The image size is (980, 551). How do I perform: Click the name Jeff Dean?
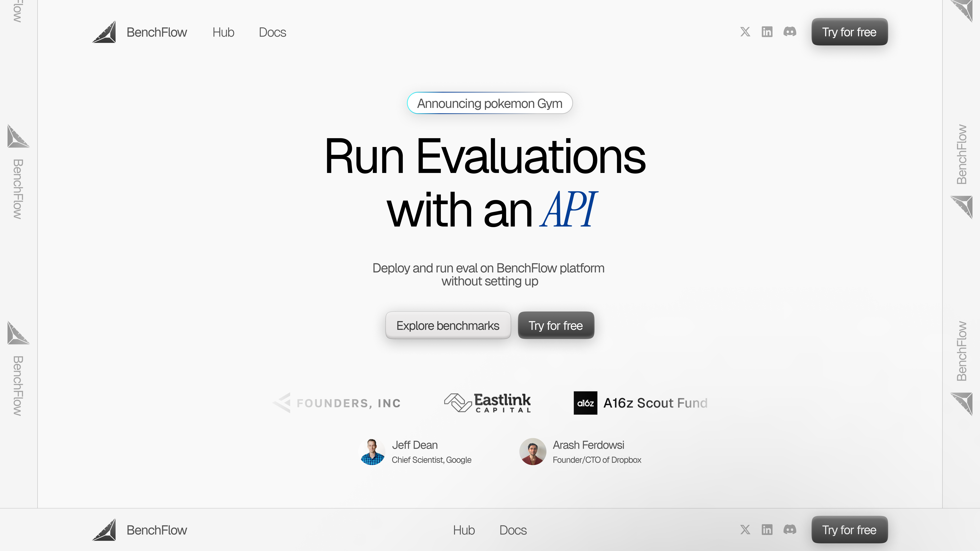click(415, 445)
